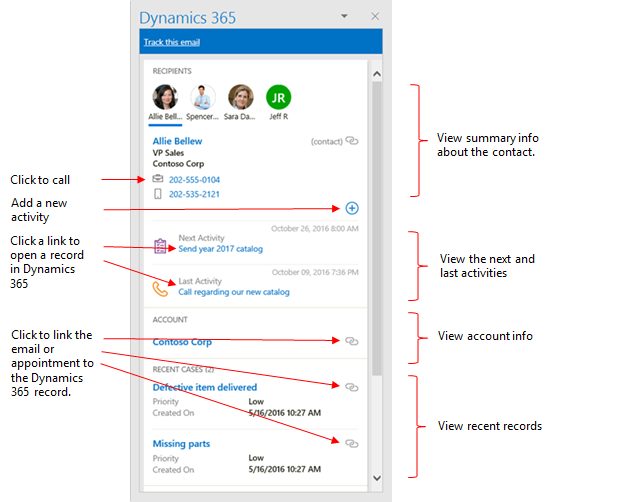Open Send year 2017 catalog activity
The height and width of the screenshot is (502, 639).
pyautogui.click(x=220, y=249)
